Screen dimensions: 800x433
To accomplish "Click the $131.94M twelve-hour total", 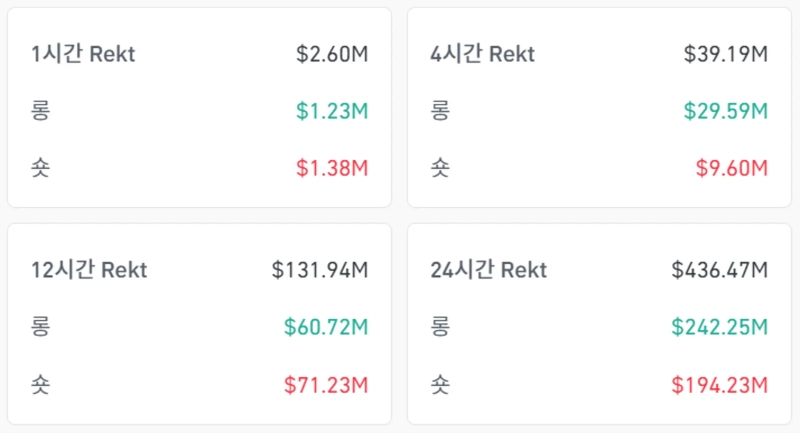I will pos(320,270).
